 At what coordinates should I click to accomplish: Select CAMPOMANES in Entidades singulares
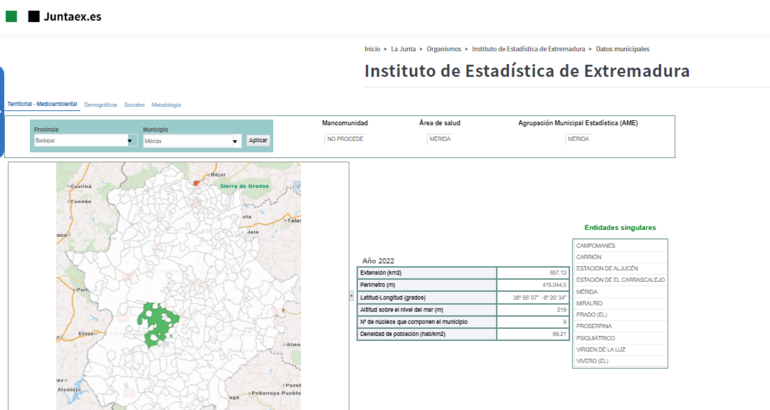coord(620,246)
